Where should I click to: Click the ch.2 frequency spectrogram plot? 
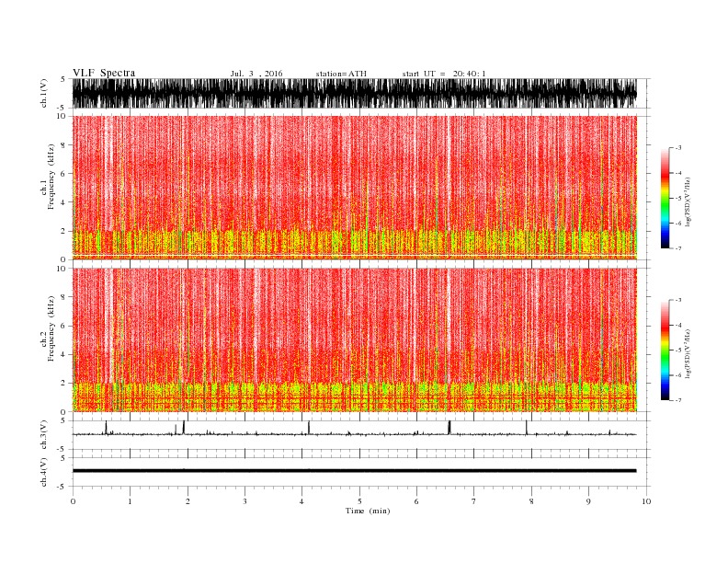pyautogui.click(x=354, y=339)
